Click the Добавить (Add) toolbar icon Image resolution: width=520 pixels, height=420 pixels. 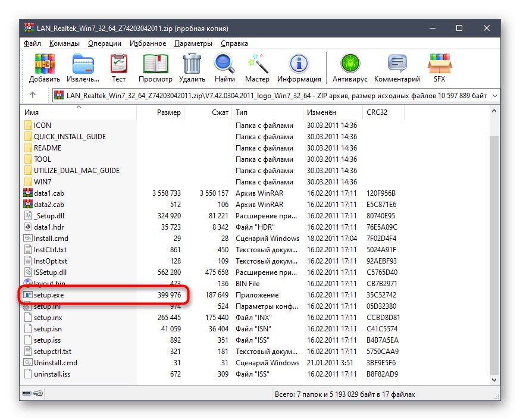[x=45, y=64]
